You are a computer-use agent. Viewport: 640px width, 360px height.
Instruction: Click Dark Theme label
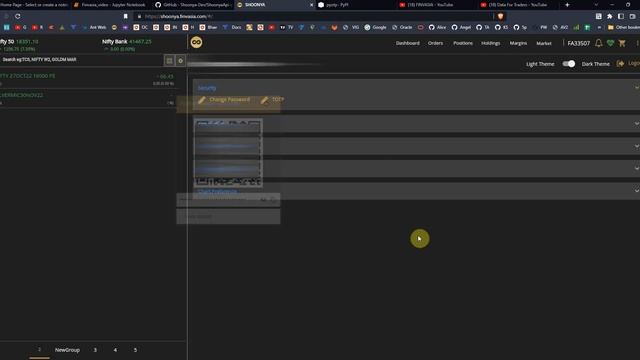coord(596,64)
